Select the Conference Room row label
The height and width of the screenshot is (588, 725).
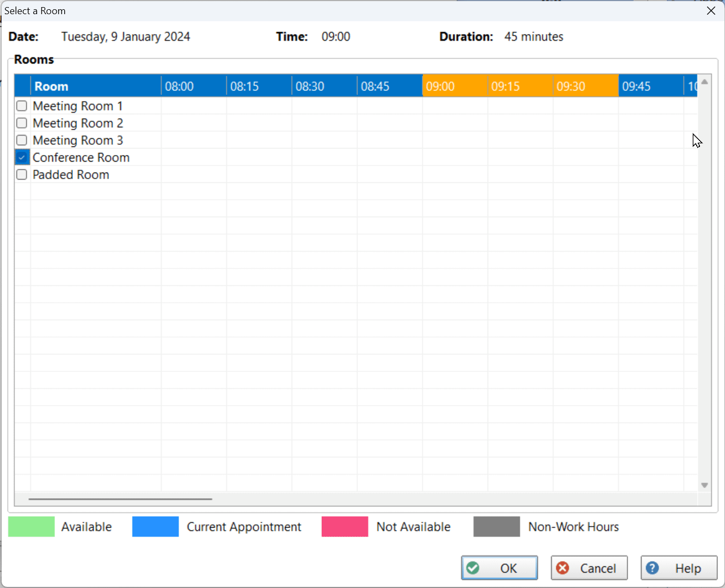(x=81, y=157)
